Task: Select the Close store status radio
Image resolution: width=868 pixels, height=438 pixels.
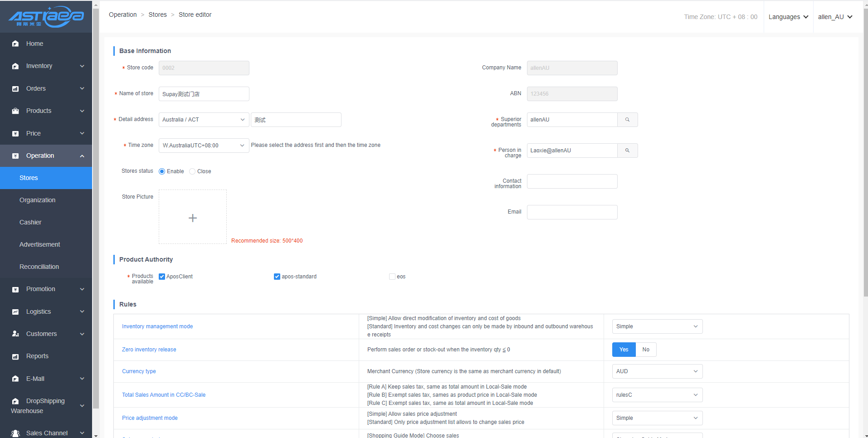Action: 192,171
